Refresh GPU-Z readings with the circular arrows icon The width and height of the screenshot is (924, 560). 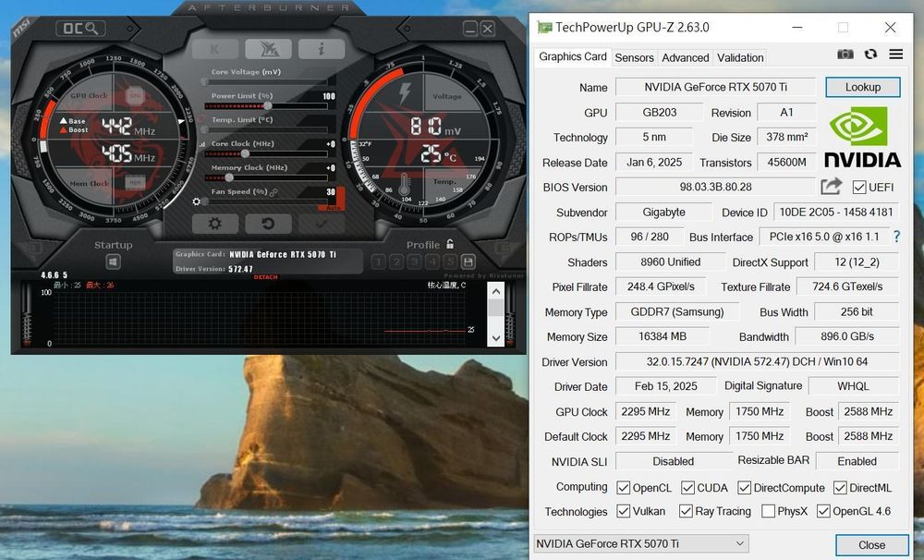pos(870,54)
